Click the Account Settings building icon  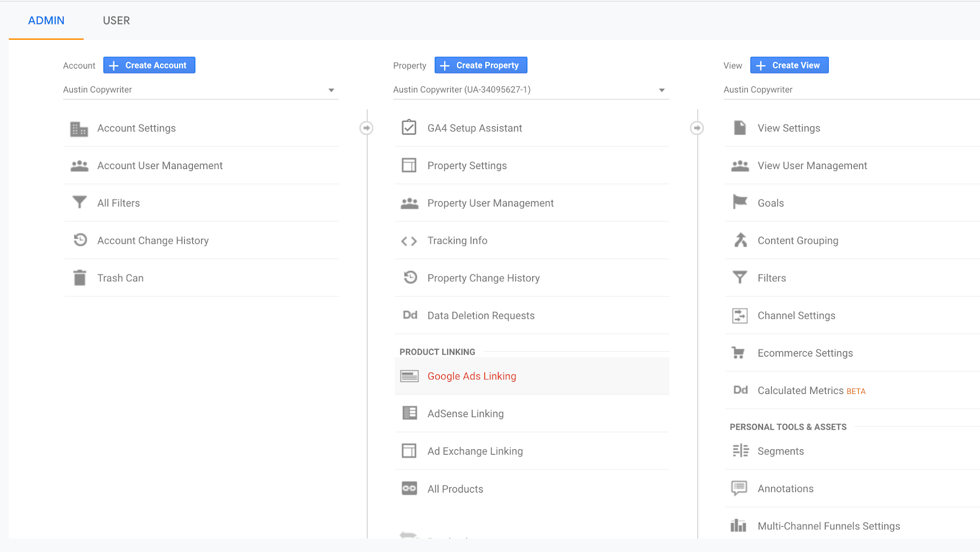click(x=79, y=129)
